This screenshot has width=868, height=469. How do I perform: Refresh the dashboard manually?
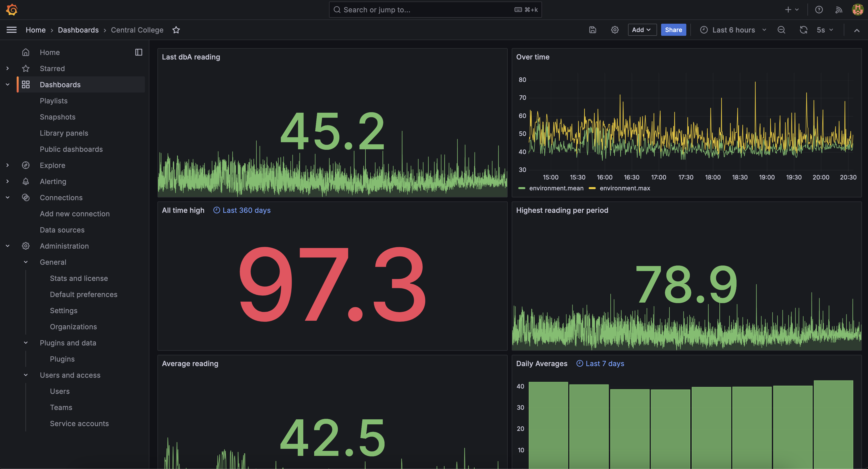click(803, 30)
